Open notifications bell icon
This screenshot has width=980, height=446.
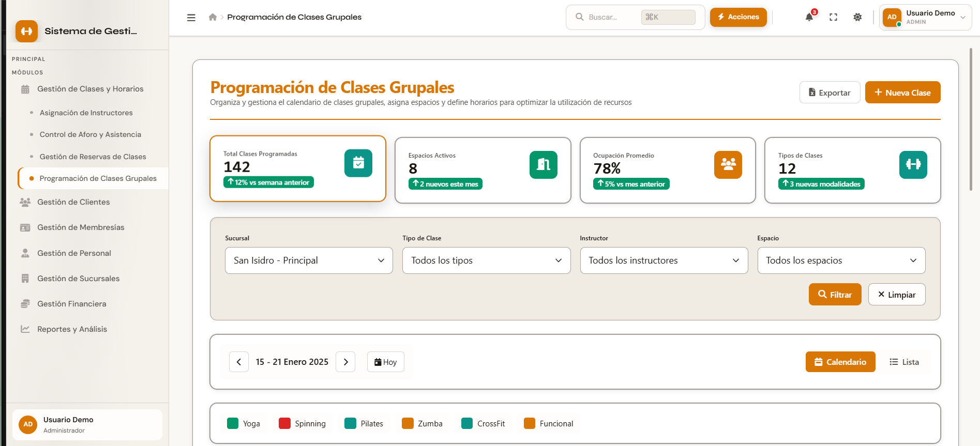(x=809, y=17)
